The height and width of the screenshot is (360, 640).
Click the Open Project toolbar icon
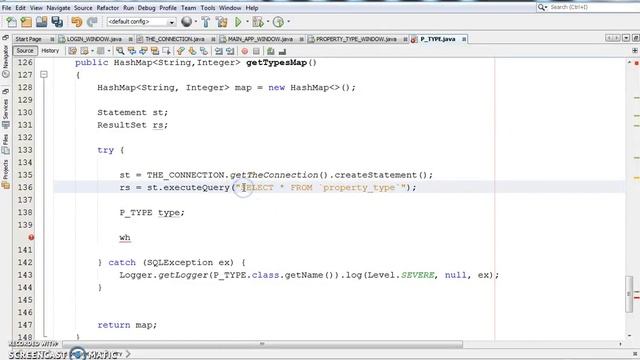tap(42, 22)
